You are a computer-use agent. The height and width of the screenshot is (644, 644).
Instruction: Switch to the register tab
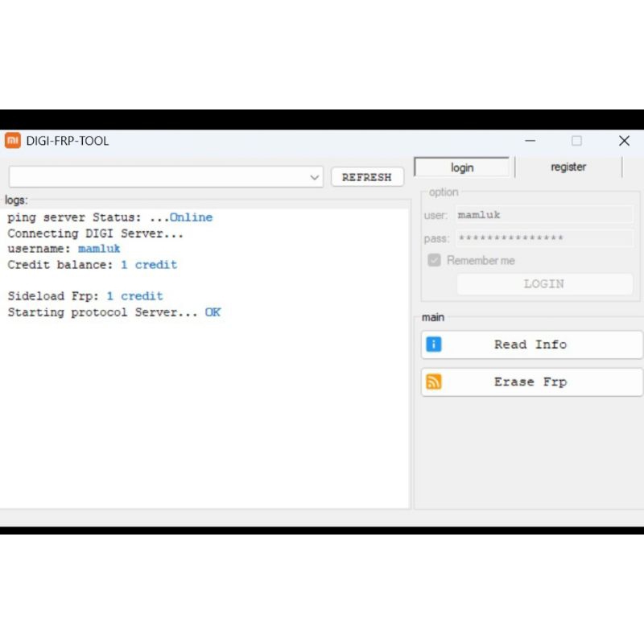pos(568,167)
